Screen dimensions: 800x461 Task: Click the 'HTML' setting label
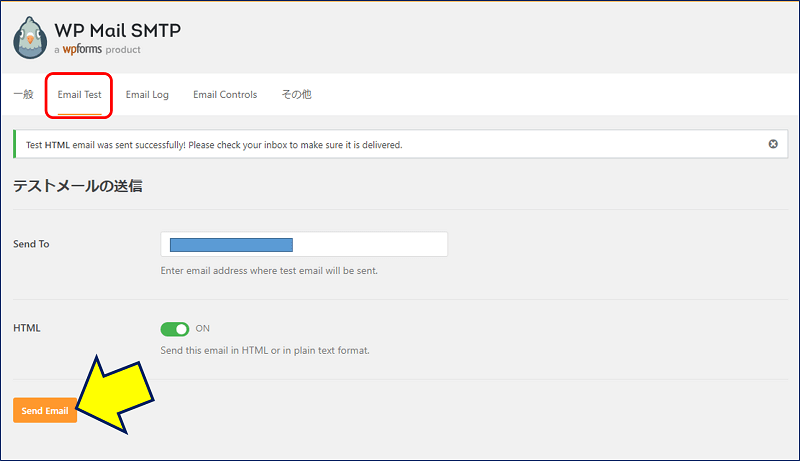27,328
